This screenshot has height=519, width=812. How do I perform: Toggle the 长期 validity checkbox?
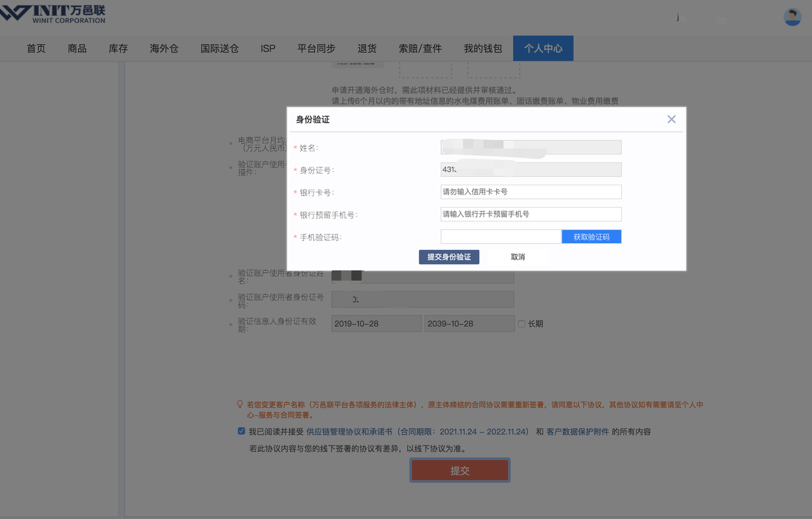pyautogui.click(x=521, y=324)
